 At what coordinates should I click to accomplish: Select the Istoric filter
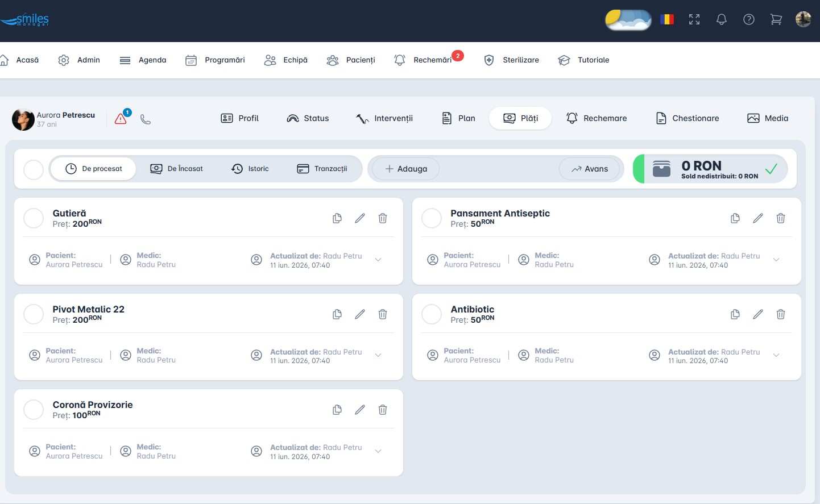(x=250, y=169)
